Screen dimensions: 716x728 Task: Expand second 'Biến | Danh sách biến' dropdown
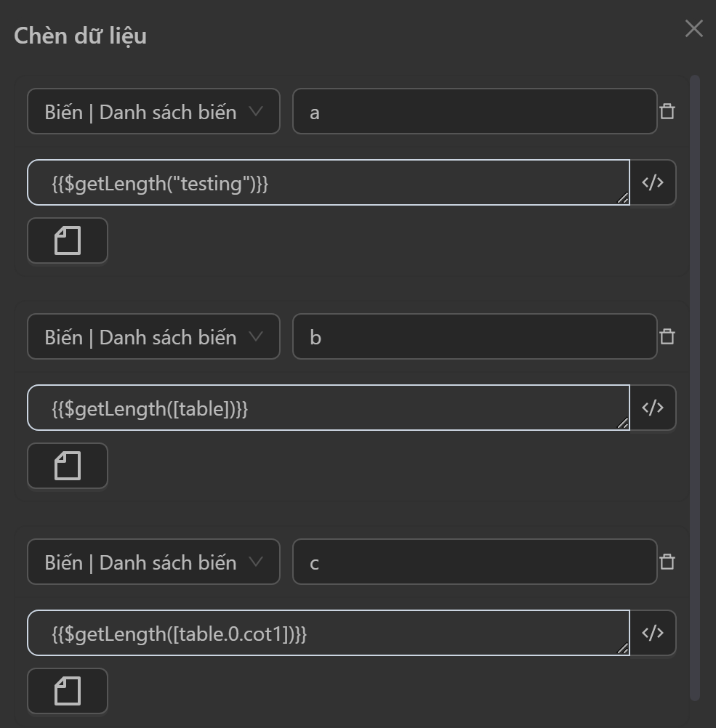tap(153, 337)
